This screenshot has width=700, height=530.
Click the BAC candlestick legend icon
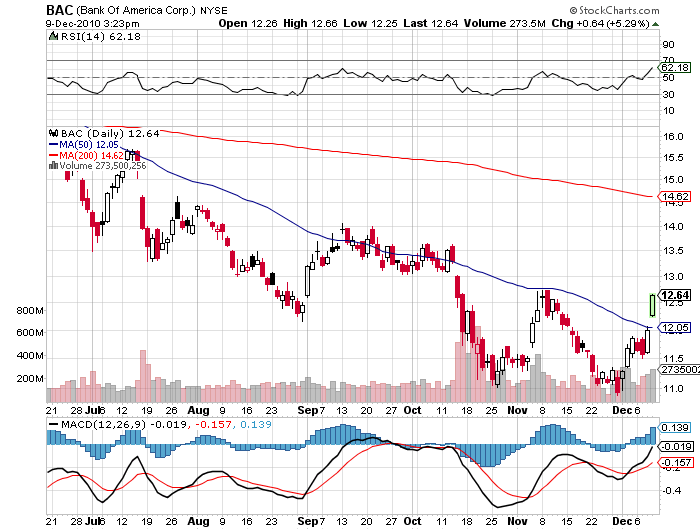[54, 133]
